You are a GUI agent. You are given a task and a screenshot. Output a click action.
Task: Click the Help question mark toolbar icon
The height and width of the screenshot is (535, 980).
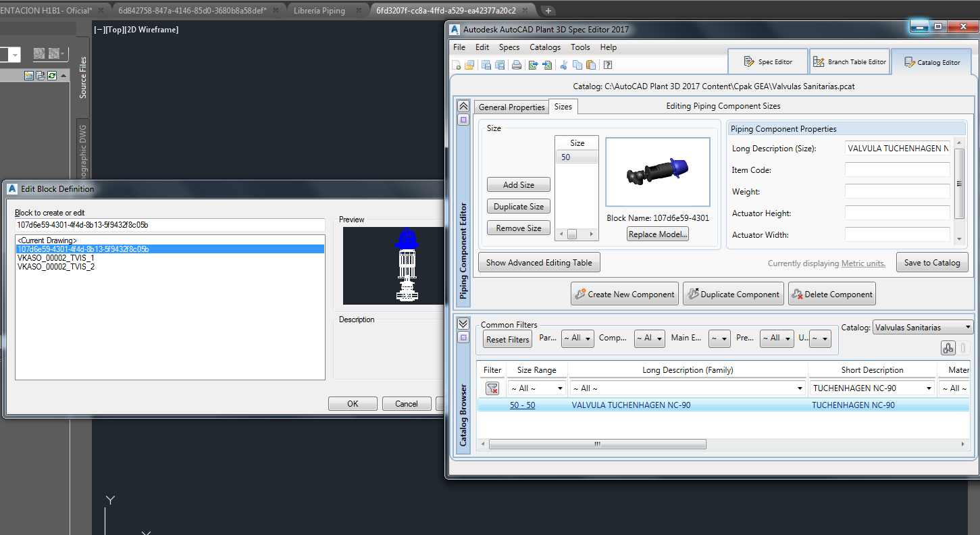coord(608,66)
